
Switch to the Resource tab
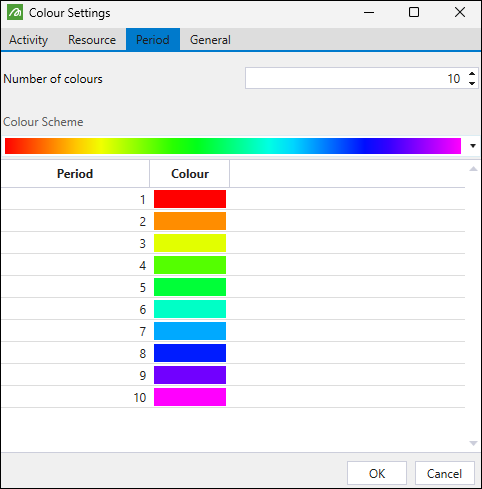(x=92, y=40)
